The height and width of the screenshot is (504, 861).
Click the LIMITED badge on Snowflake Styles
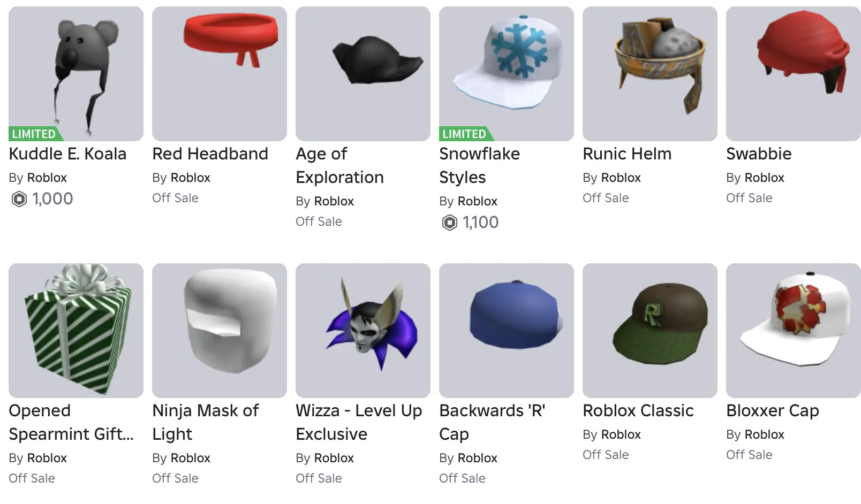[466, 134]
